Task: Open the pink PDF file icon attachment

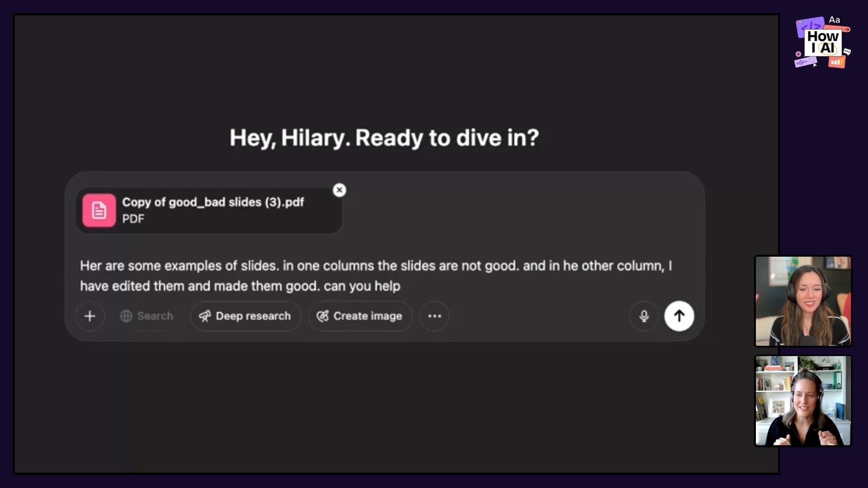Action: pyautogui.click(x=99, y=210)
